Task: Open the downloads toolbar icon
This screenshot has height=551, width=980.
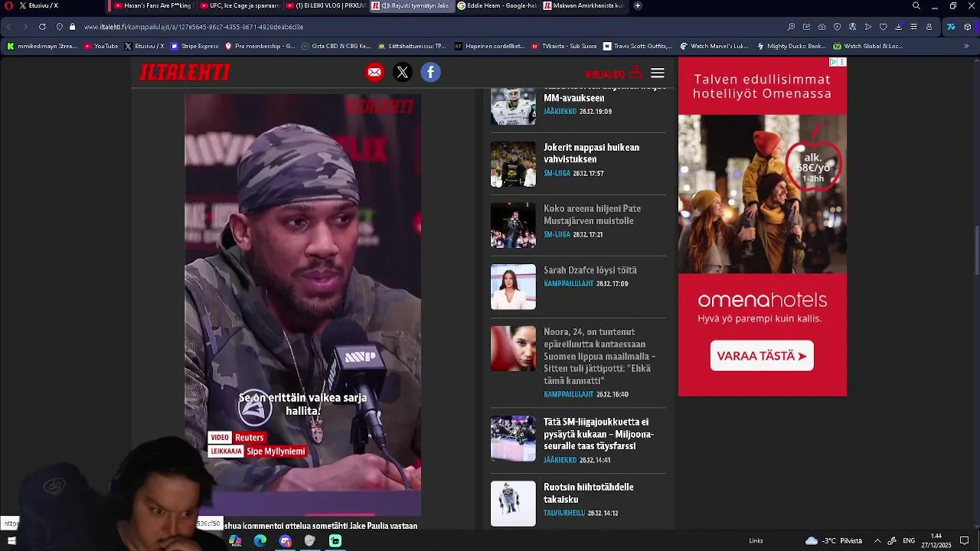Action: 899,27
